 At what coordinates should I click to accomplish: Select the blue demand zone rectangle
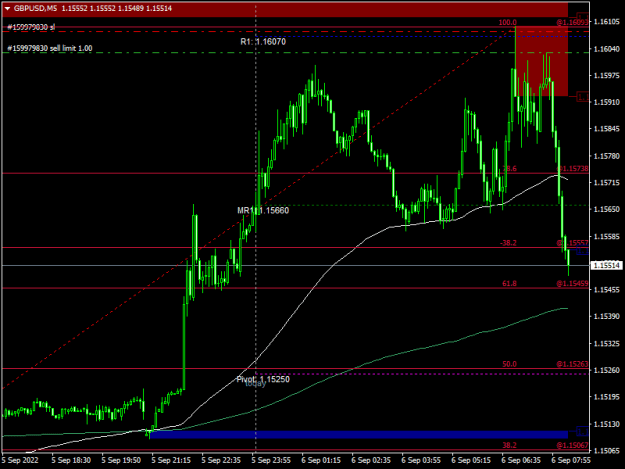(359, 434)
